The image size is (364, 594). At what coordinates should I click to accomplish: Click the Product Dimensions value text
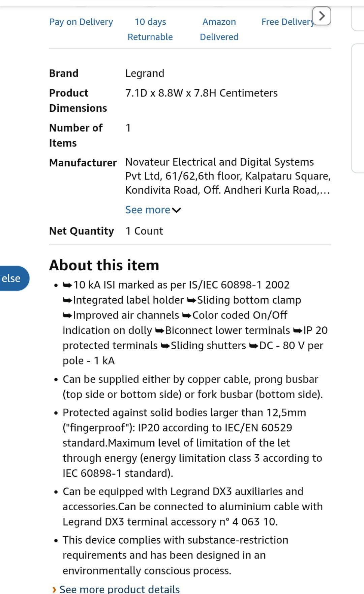202,93
